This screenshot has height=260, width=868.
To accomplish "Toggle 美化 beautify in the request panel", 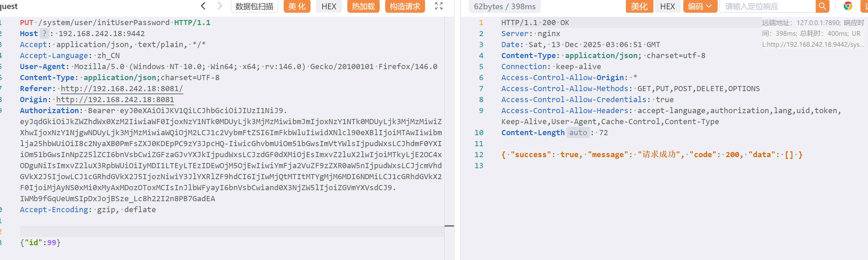I will [297, 6].
